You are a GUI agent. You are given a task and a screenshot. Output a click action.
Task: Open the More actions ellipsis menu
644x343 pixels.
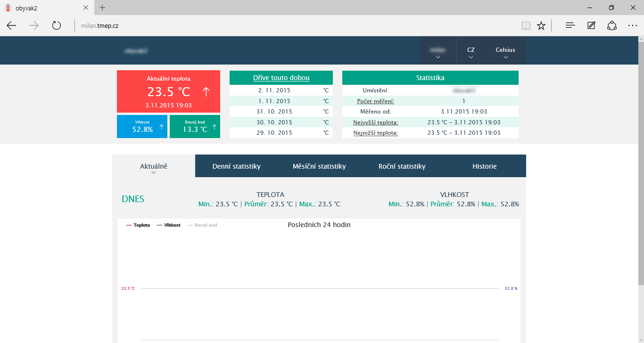(633, 25)
